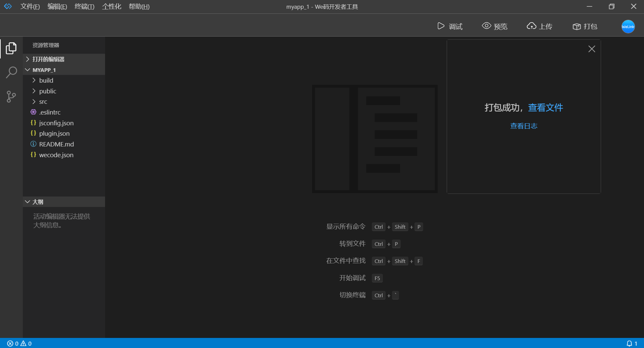The height and width of the screenshot is (348, 644).
Task: Start debugging via the 调试 toolbar icon
Action: coord(450,26)
